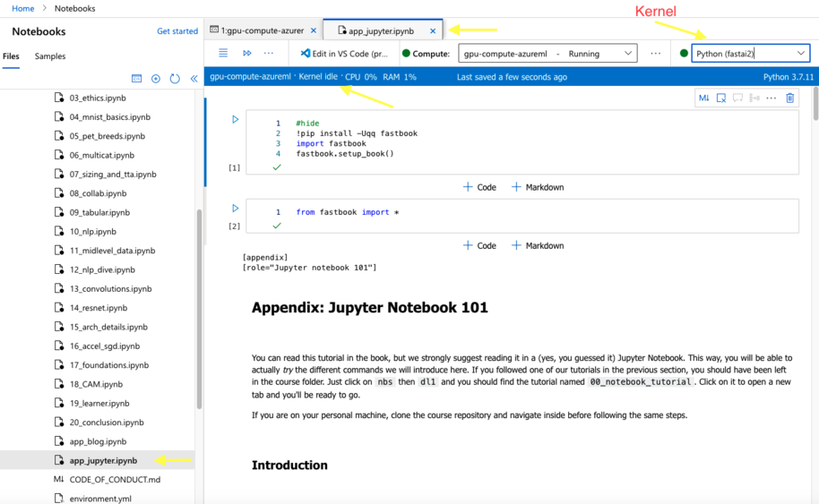
Task: Open the Python (fastai2) kernel dropdown
Action: 750,54
